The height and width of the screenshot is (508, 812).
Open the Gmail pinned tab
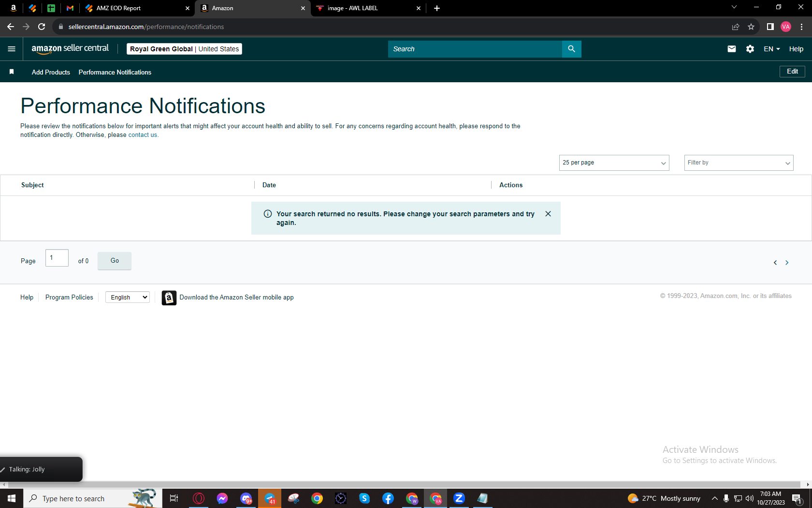tap(70, 8)
